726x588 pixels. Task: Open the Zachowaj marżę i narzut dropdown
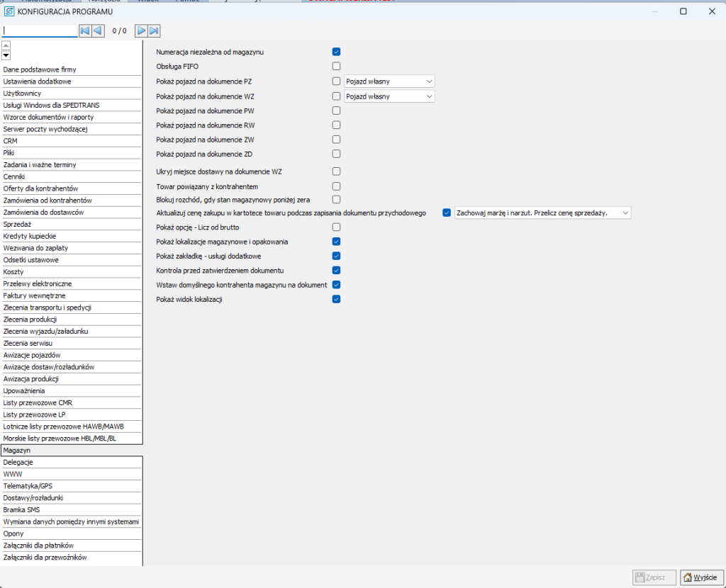542,212
